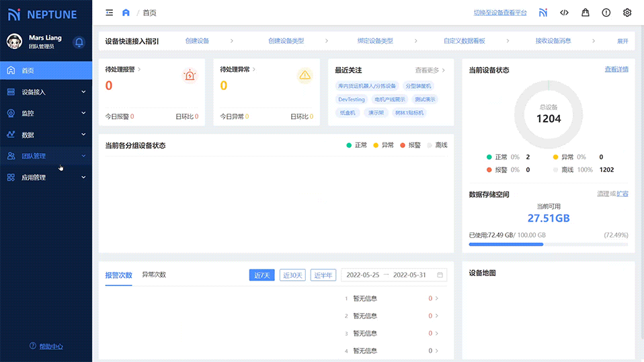This screenshot has height=362, width=644.
Task: Click the yellow warning triangle icon
Action: [305, 75]
